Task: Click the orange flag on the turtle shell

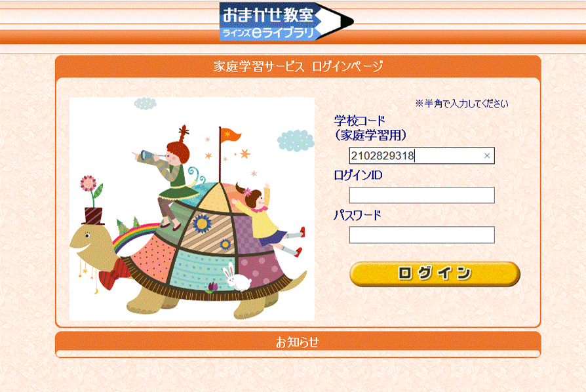Action: 229,135
